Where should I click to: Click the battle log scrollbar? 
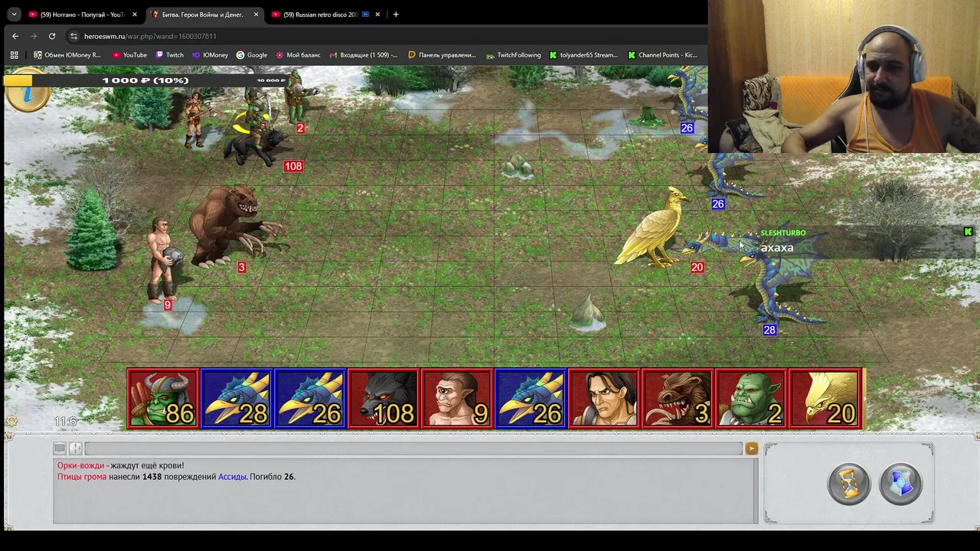tap(756, 491)
